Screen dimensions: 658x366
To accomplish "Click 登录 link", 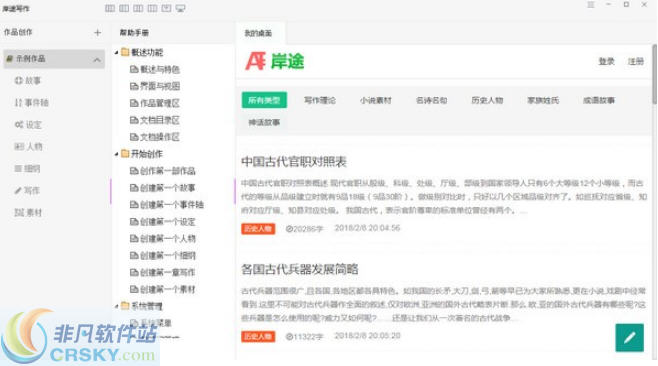I will (606, 61).
